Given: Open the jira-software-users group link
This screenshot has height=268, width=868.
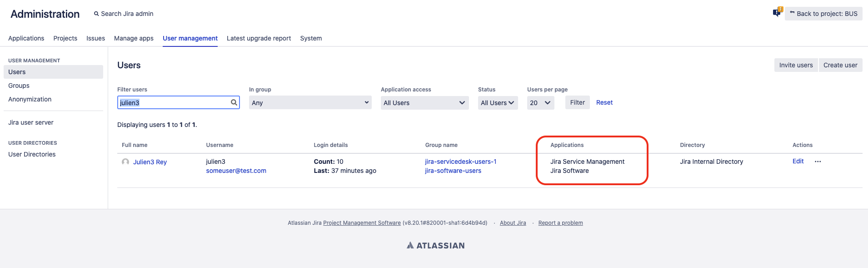Looking at the screenshot, I should tap(453, 171).
